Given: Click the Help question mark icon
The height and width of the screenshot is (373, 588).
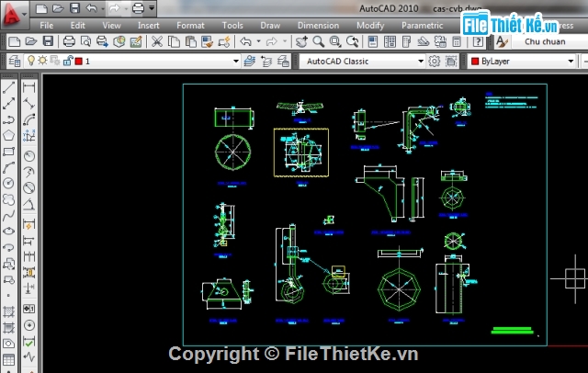Looking at the screenshot, I should point(478,41).
